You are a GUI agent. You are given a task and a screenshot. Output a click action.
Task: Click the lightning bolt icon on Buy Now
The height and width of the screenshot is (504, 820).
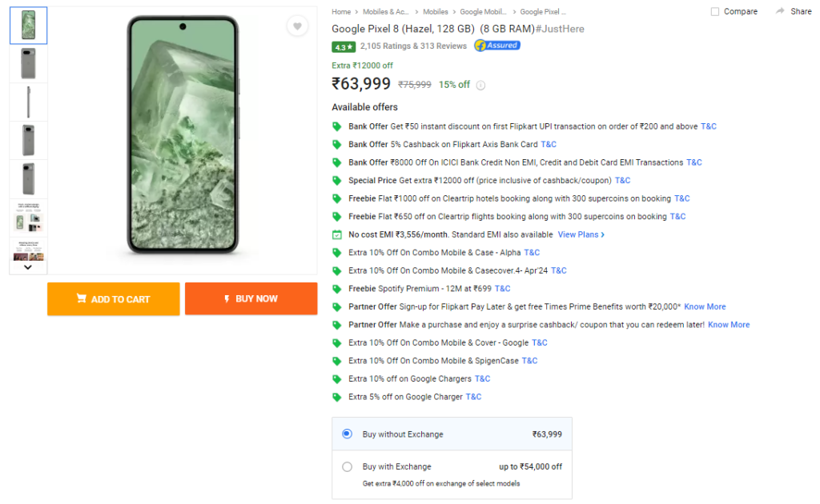[x=228, y=298]
